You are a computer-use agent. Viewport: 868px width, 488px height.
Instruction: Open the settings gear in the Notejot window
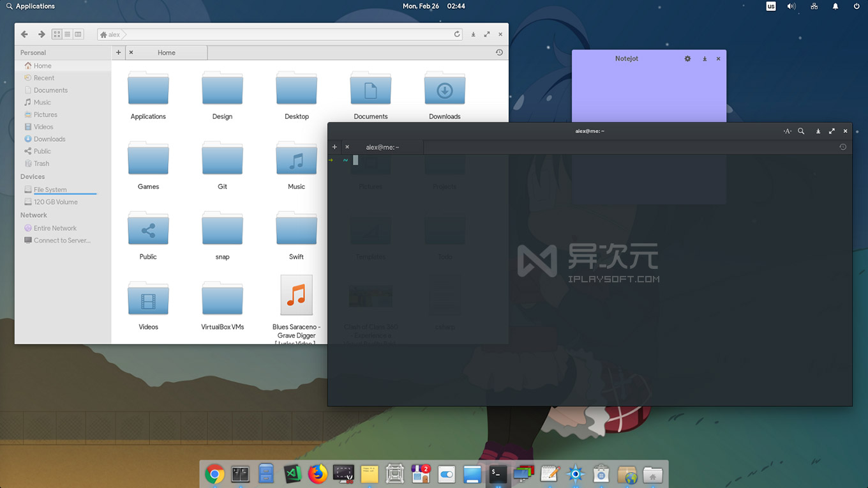(687, 58)
